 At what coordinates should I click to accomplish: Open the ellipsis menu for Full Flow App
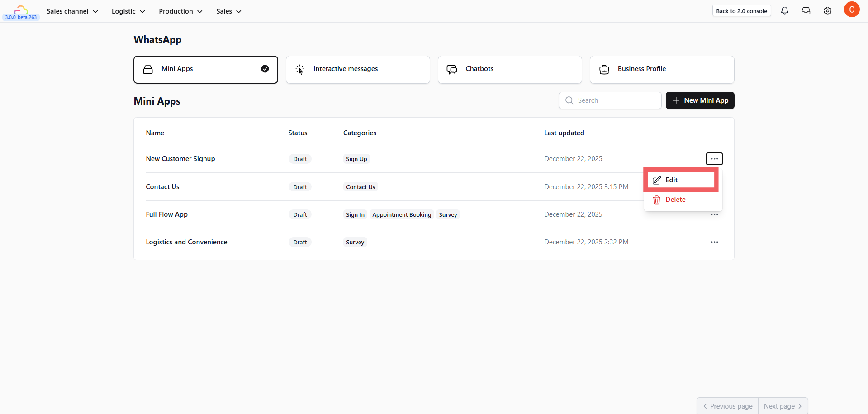[x=714, y=214]
